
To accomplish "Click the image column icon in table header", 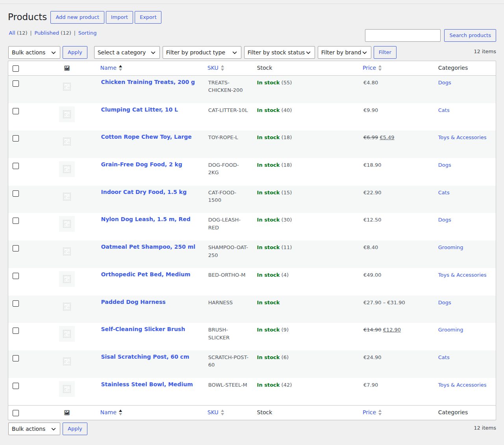I will tap(67, 68).
